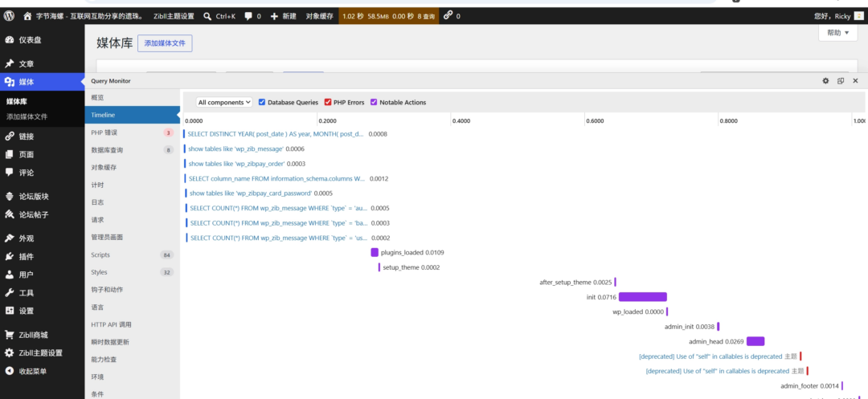The image size is (868, 399).
Task: Click 对象缓存 in admin bar
Action: point(319,16)
